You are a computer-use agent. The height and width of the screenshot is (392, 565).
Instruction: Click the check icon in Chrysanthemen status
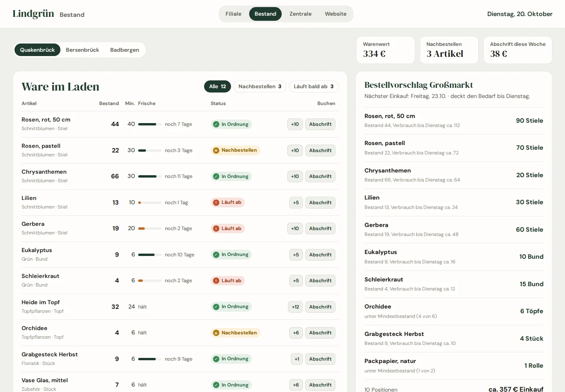[x=216, y=176]
